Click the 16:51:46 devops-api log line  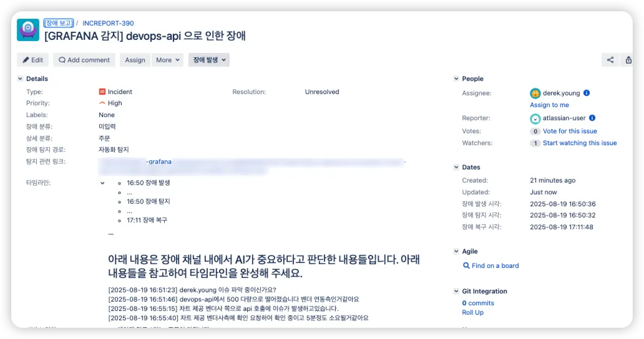(233, 299)
